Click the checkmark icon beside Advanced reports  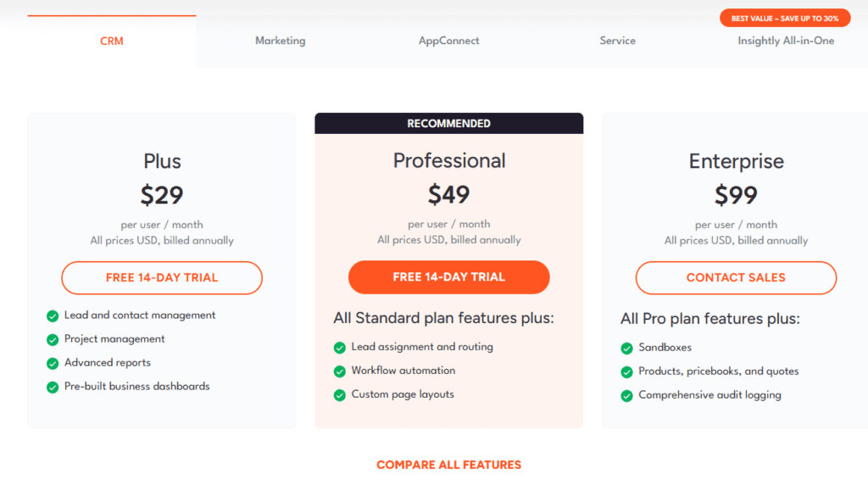point(53,364)
